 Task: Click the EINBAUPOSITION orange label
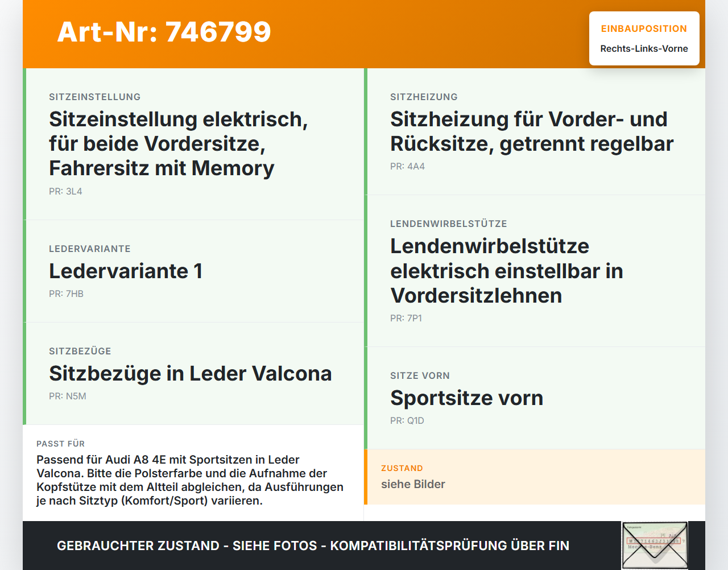644,28
